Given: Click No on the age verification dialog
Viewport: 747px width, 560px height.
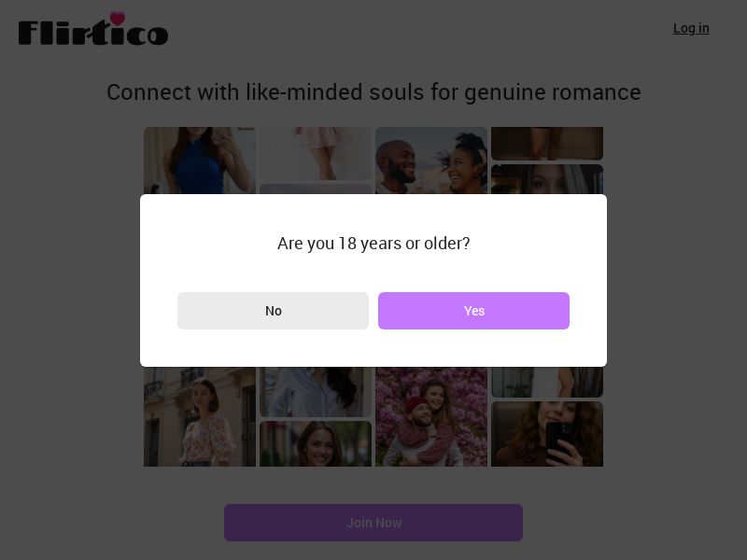Looking at the screenshot, I should tap(274, 311).
